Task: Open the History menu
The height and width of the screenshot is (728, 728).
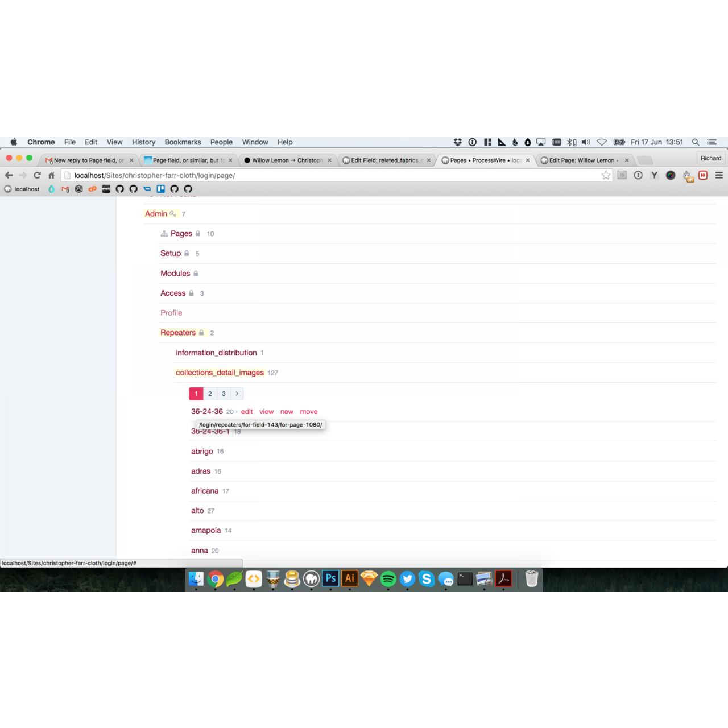Action: (x=143, y=142)
